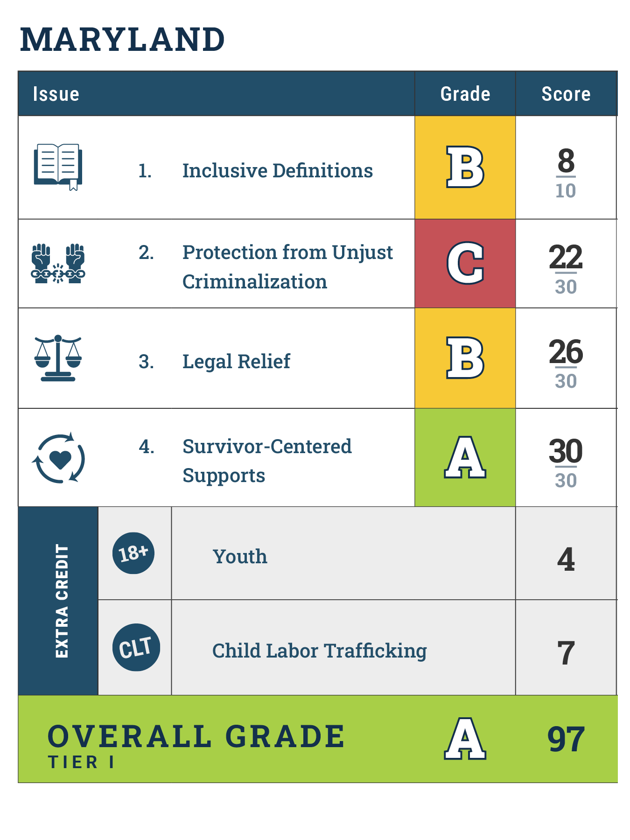
Task: Open Protection from Unjust Criminalization
Action: [287, 266]
